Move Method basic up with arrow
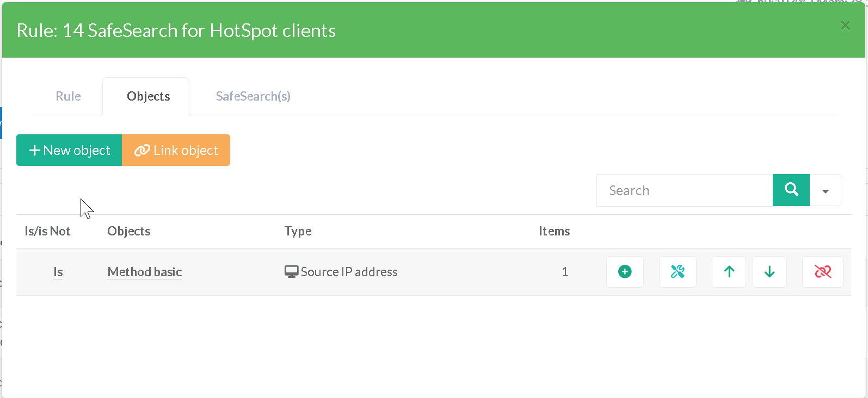The width and height of the screenshot is (868, 398). tap(729, 272)
